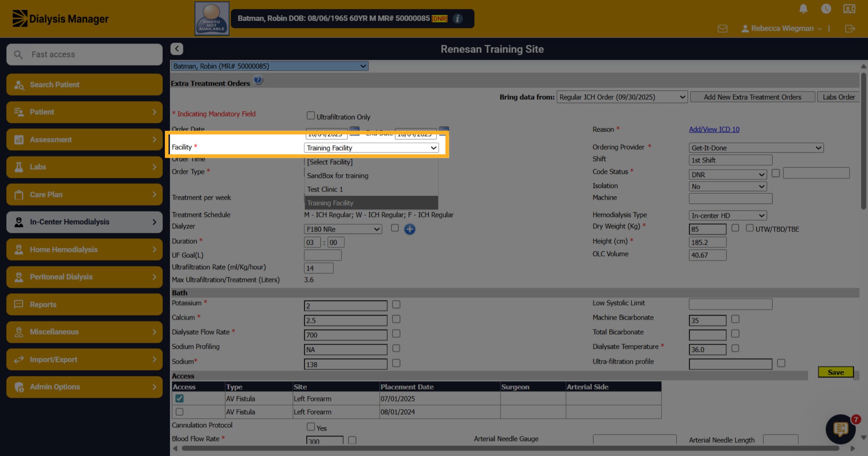Check the 08/01/2024 AV Fistula access
The height and width of the screenshot is (456, 868).
[179, 412]
